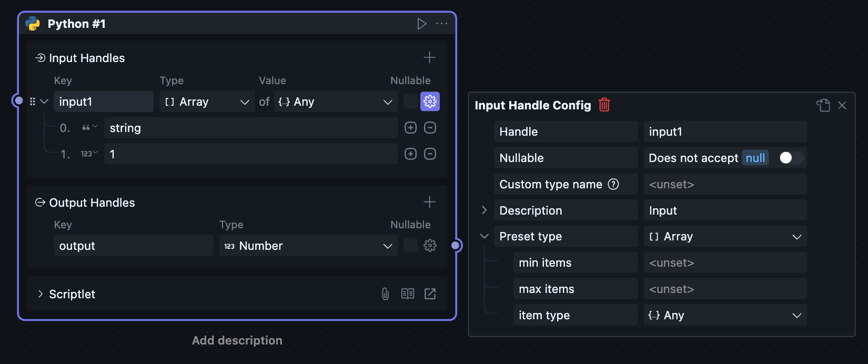The image size is (868, 364).
Task: Add a new input handle
Action: click(429, 57)
